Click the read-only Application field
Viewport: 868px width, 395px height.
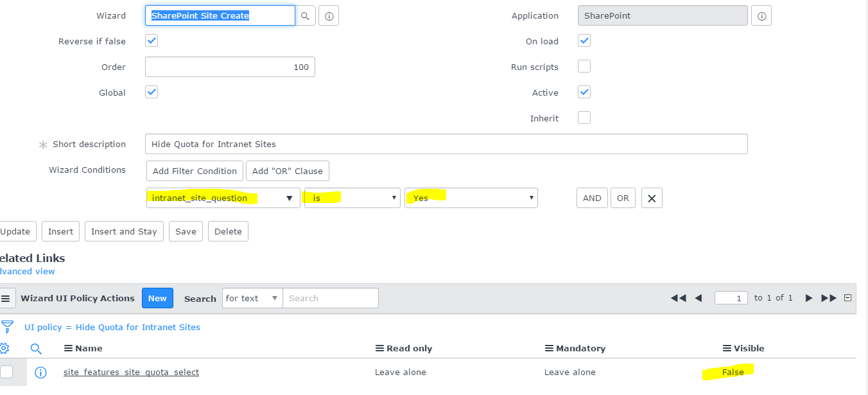pos(663,15)
